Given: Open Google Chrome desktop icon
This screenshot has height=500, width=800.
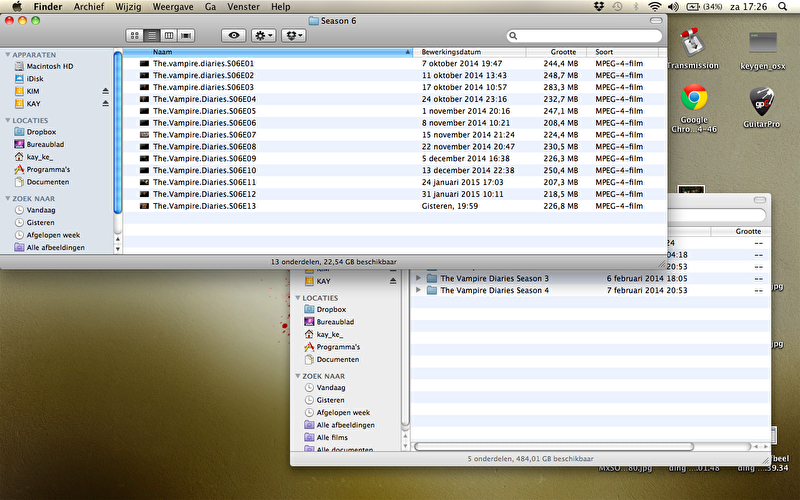Looking at the screenshot, I should coord(694,100).
